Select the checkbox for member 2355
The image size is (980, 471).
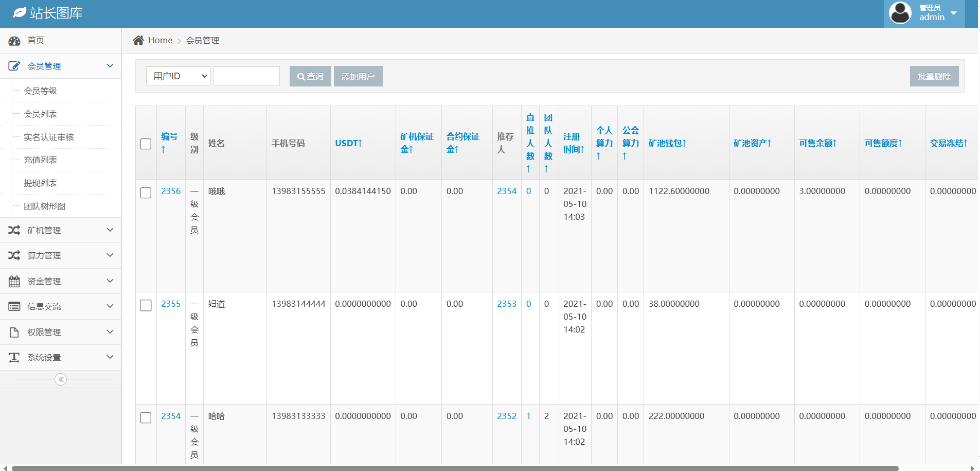146,305
